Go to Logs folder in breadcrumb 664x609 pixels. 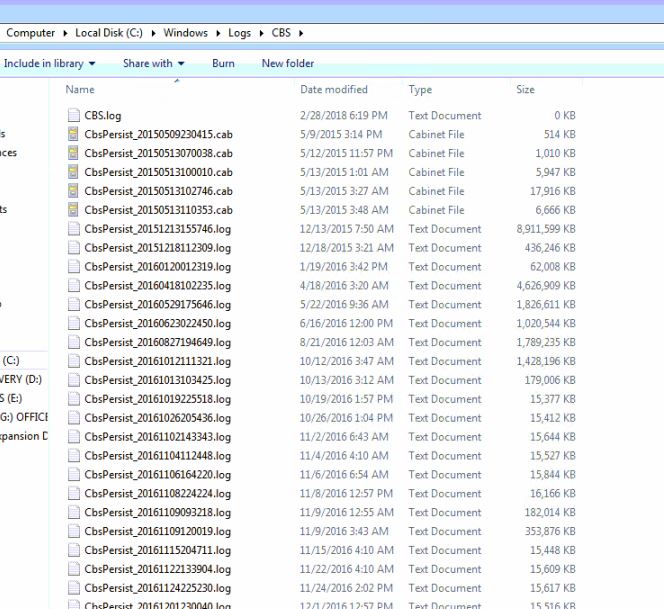[240, 33]
